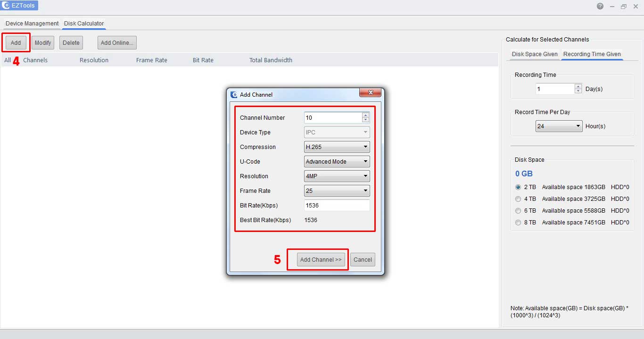Screen dimensions: 644x339
Task: Switch to the Disk Space Given tab
Action: coord(534,54)
